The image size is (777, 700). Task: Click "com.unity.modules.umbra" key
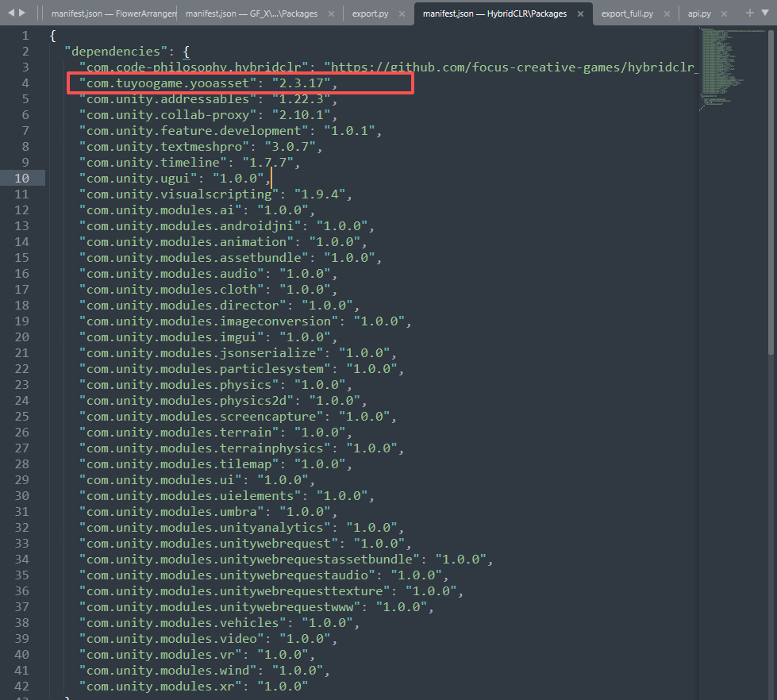tap(171, 511)
